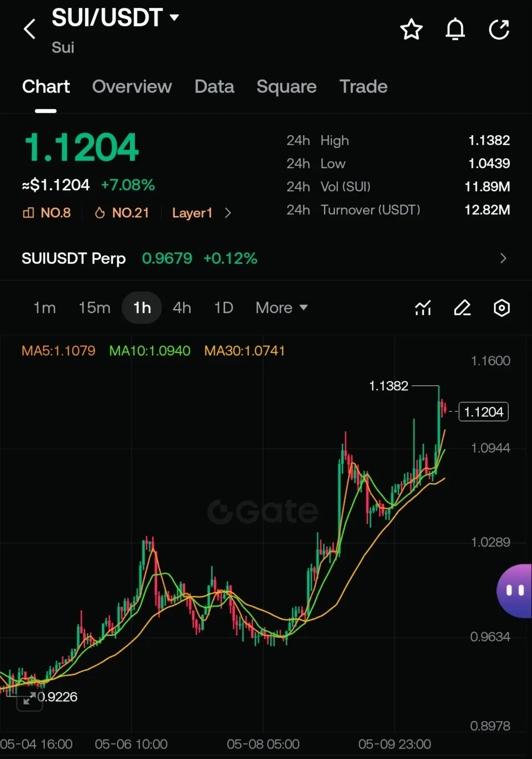The height and width of the screenshot is (759, 532).
Task: Open the drawing tools pencil icon
Action: [462, 308]
